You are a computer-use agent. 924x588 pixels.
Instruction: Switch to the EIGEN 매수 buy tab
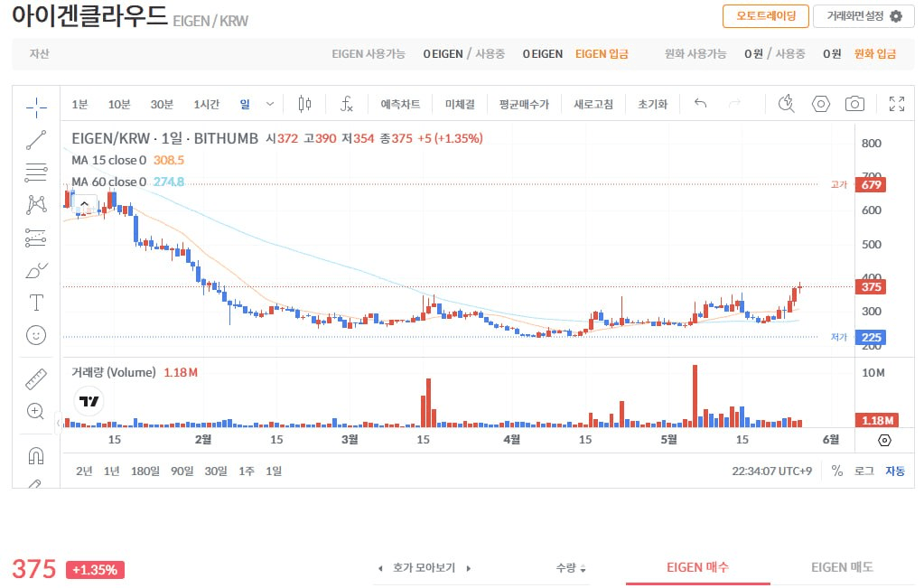pyautogui.click(x=697, y=567)
